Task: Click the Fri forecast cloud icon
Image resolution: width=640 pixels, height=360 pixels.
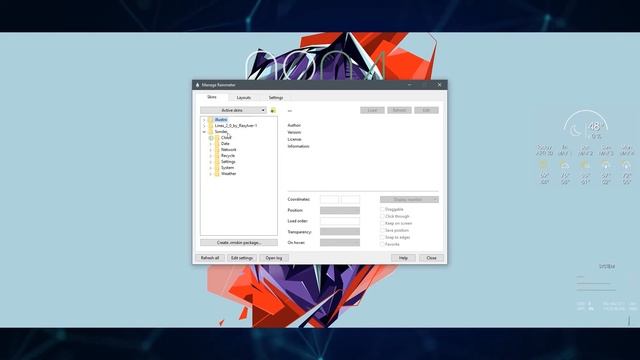Action: tap(564, 164)
